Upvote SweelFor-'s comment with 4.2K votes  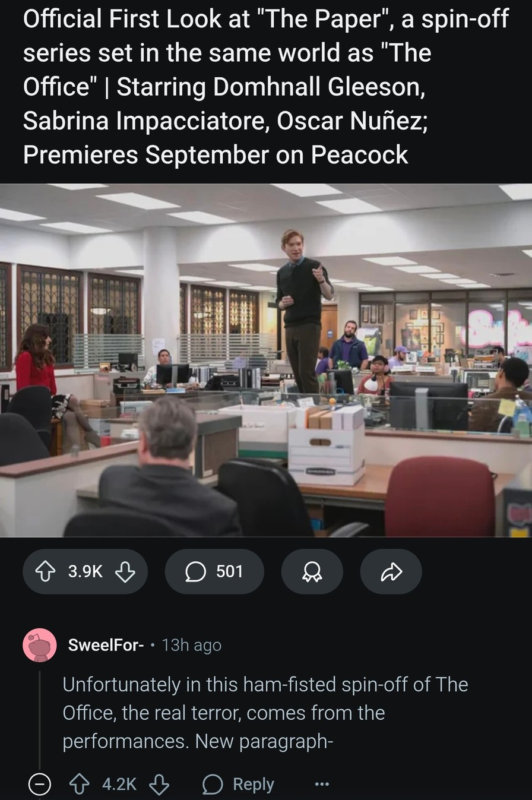(x=79, y=784)
